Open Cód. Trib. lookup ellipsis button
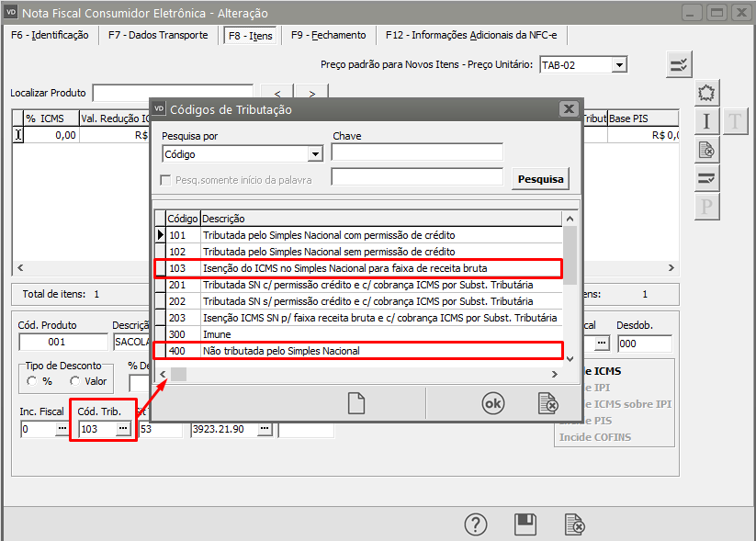This screenshot has width=756, height=541. coord(122,429)
